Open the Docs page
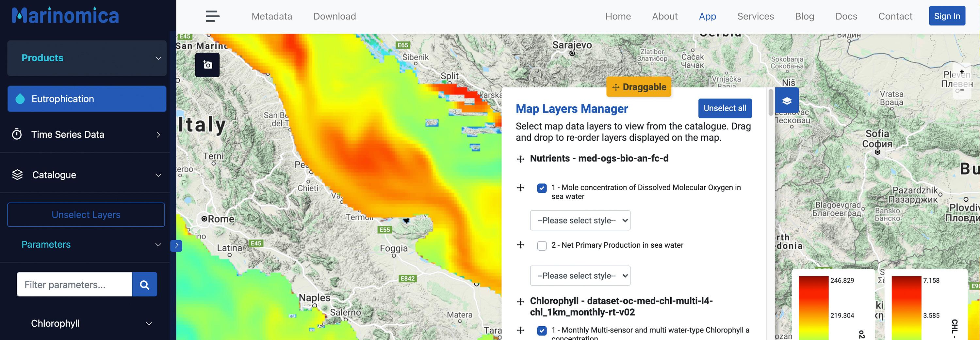The height and width of the screenshot is (340, 980). click(846, 16)
